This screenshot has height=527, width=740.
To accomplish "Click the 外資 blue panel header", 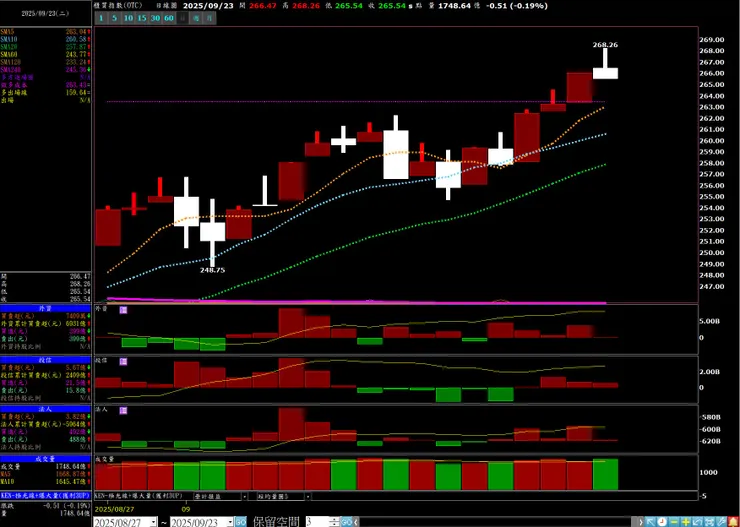I will coord(46,308).
